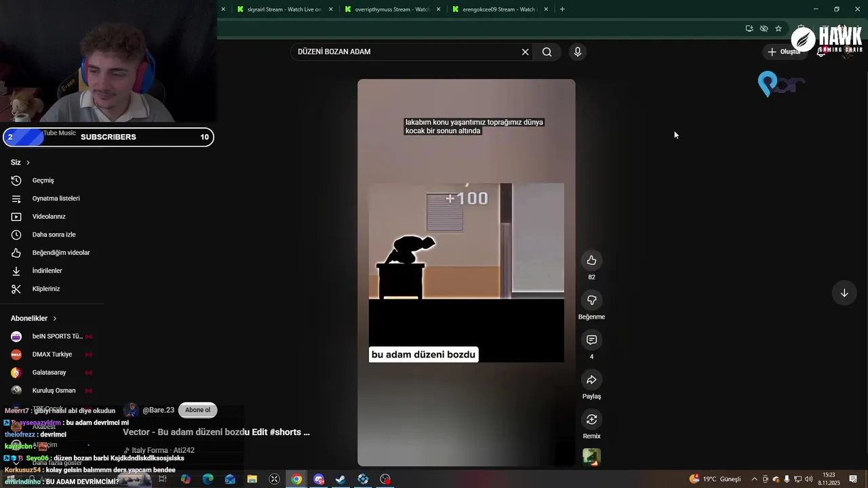Close the erengokcee09 Stream tab
Viewport: 868px width, 488px height.
(x=547, y=9)
